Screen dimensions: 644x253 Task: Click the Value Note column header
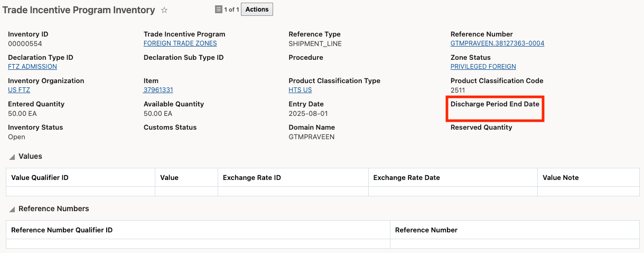click(561, 178)
